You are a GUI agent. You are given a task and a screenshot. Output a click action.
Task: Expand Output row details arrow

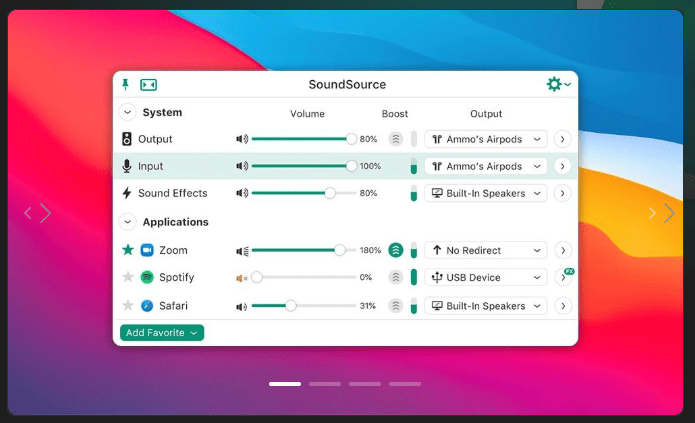click(562, 139)
